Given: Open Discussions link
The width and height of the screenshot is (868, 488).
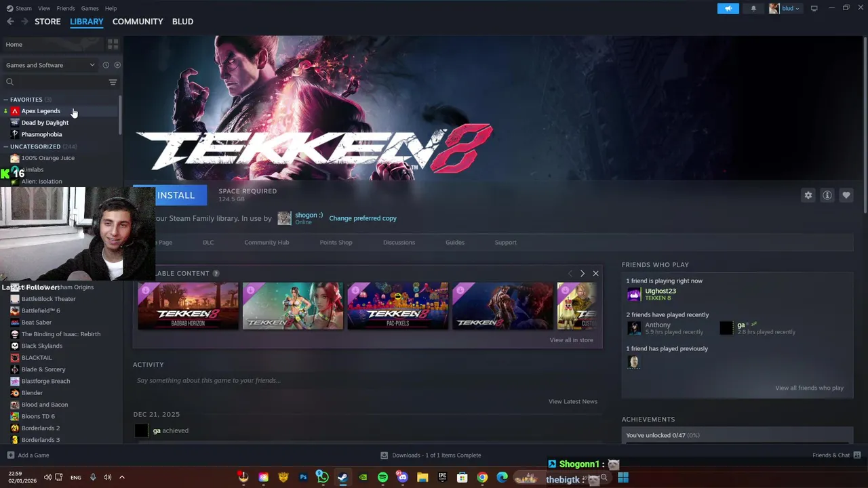Looking at the screenshot, I should click(399, 243).
